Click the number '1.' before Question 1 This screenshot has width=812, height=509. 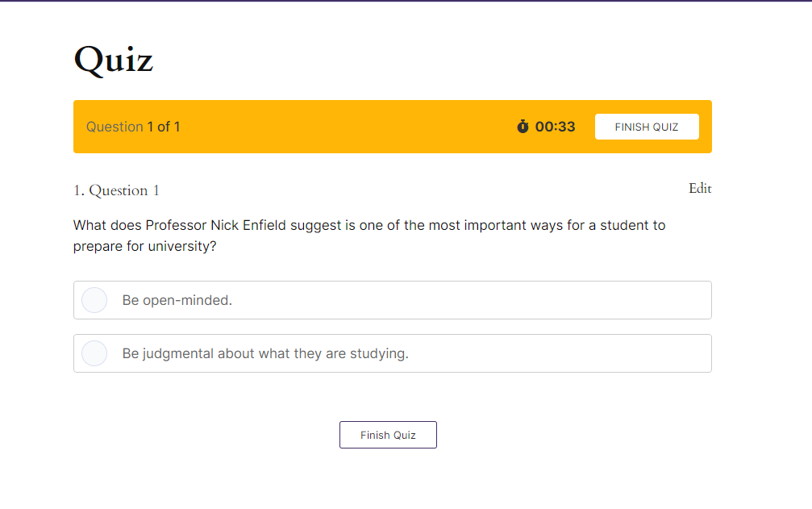point(79,190)
